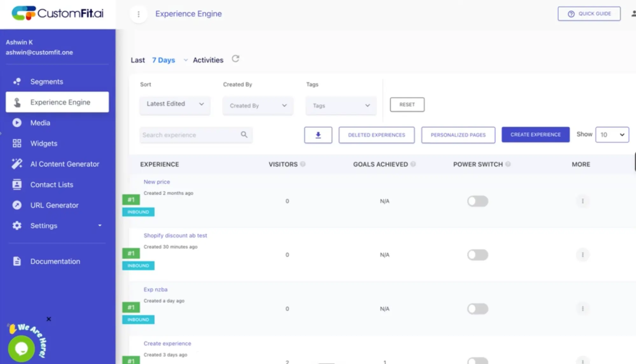Image resolution: width=636 pixels, height=364 pixels.
Task: Click the refresh activities icon
Action: [235, 59]
